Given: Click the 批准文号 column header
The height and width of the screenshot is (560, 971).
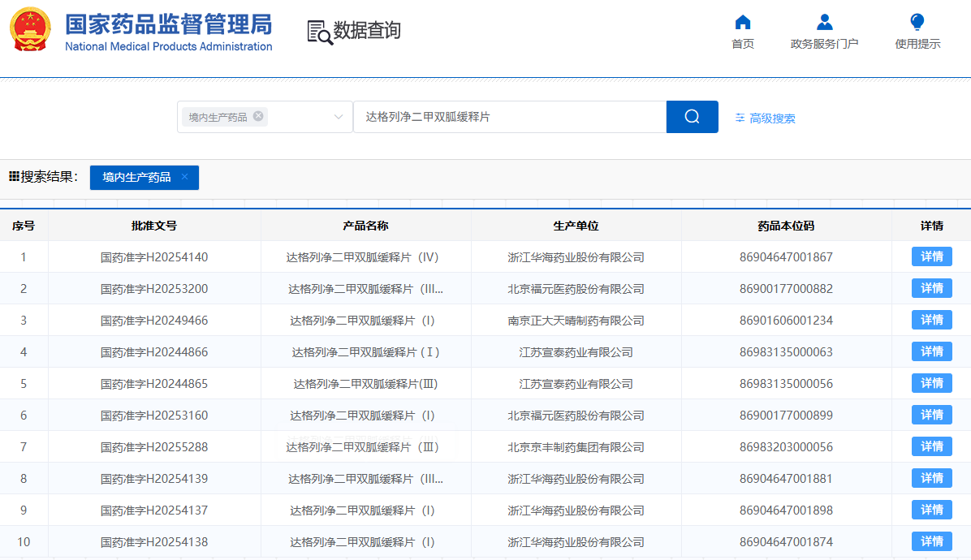Looking at the screenshot, I should pos(154,226).
